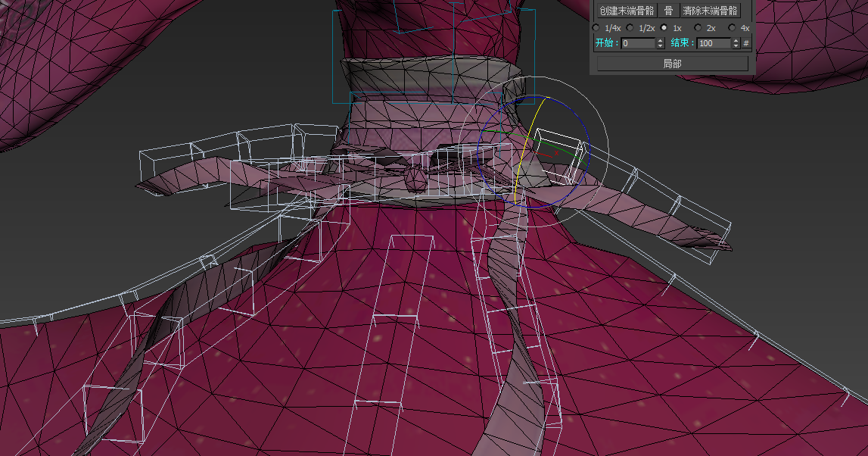The image size is (868, 456).
Task: Select the 1x radio option
Action: (664, 28)
